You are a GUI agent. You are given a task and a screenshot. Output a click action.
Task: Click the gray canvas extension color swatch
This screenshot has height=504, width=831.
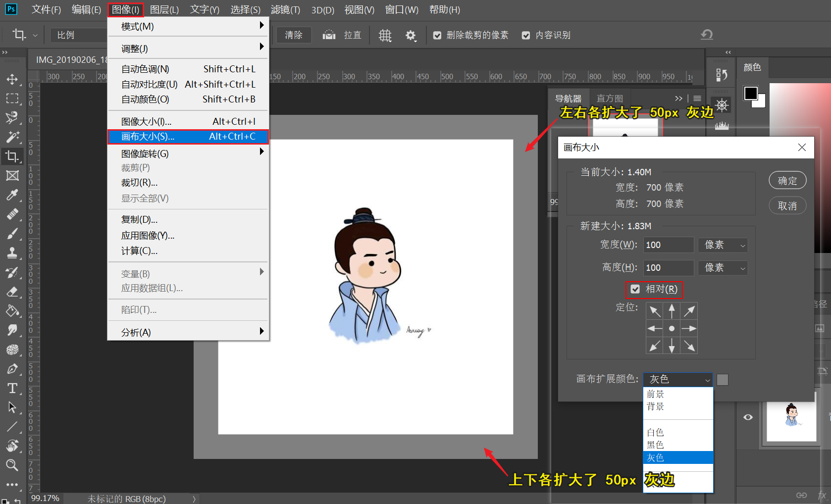coord(723,380)
